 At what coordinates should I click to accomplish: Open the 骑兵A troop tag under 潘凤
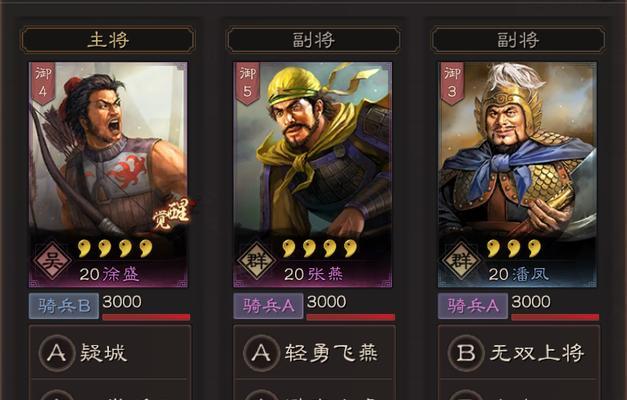(473, 306)
